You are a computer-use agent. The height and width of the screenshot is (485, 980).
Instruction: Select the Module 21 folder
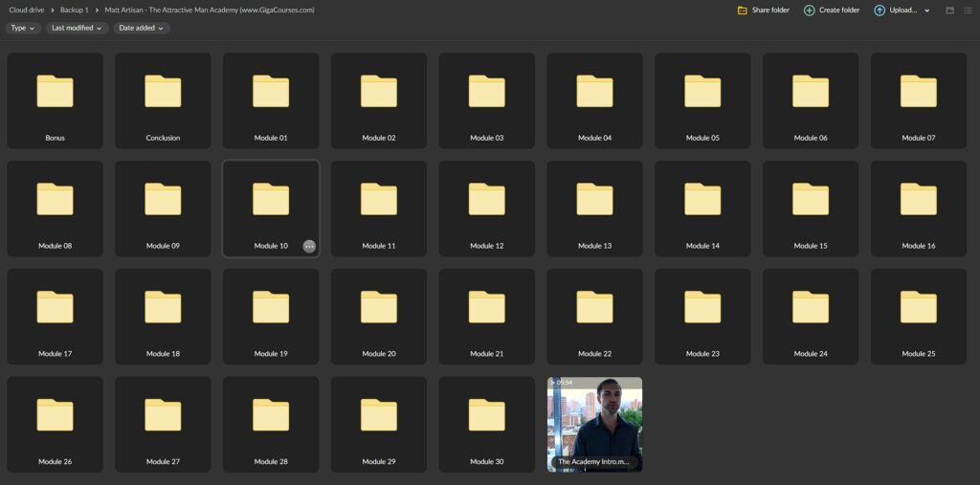486,317
